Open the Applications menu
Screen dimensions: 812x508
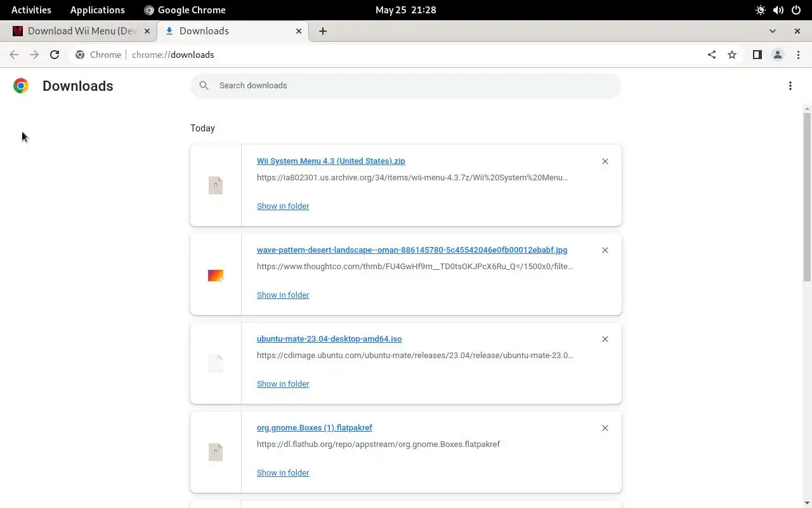pos(98,10)
